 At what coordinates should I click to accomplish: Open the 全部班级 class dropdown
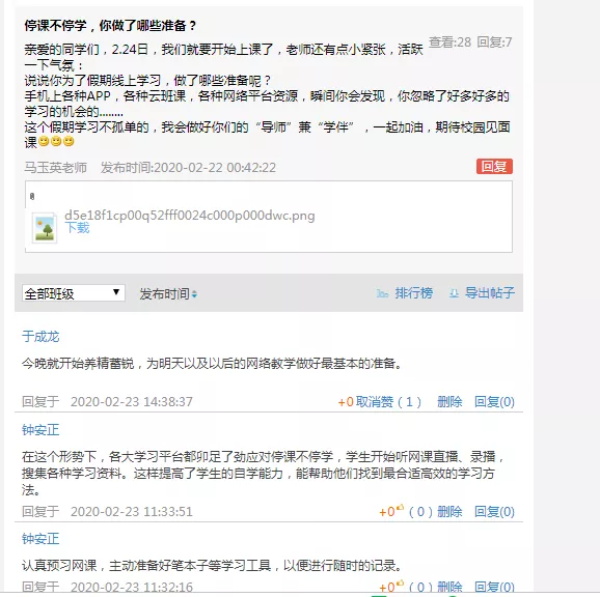pos(73,293)
